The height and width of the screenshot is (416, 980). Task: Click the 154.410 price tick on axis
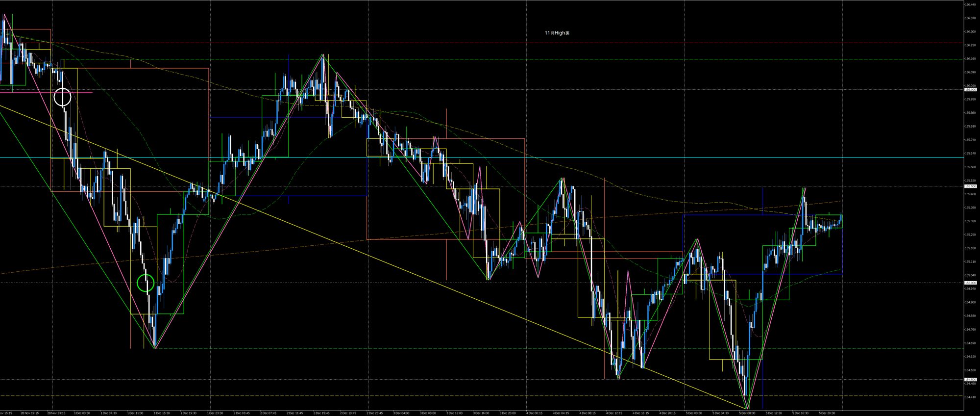(x=970, y=397)
